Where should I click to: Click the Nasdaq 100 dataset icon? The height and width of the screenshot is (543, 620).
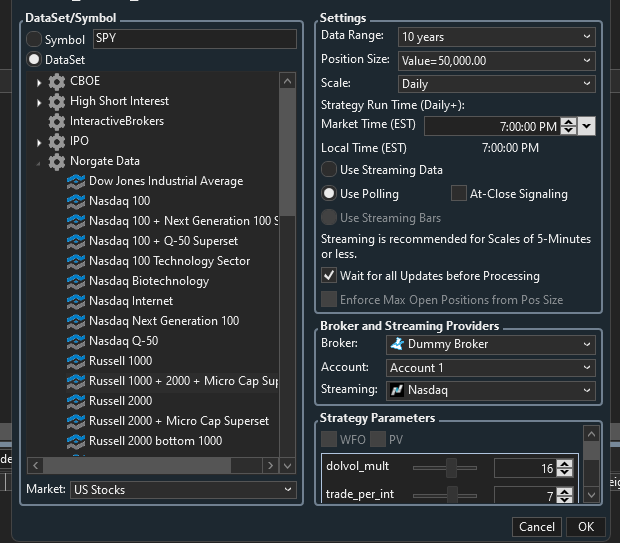coord(76,202)
